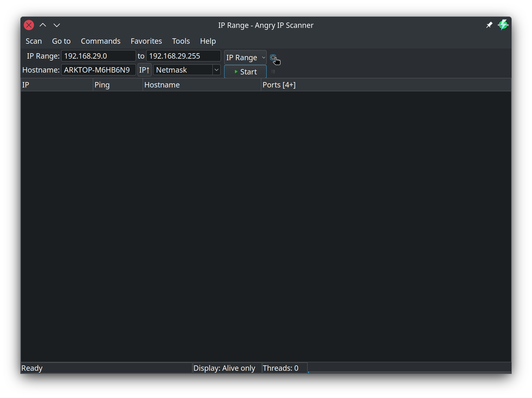This screenshot has height=398, width=532.
Task: Click the fetchers list icon beside Start
Action: pos(273,72)
